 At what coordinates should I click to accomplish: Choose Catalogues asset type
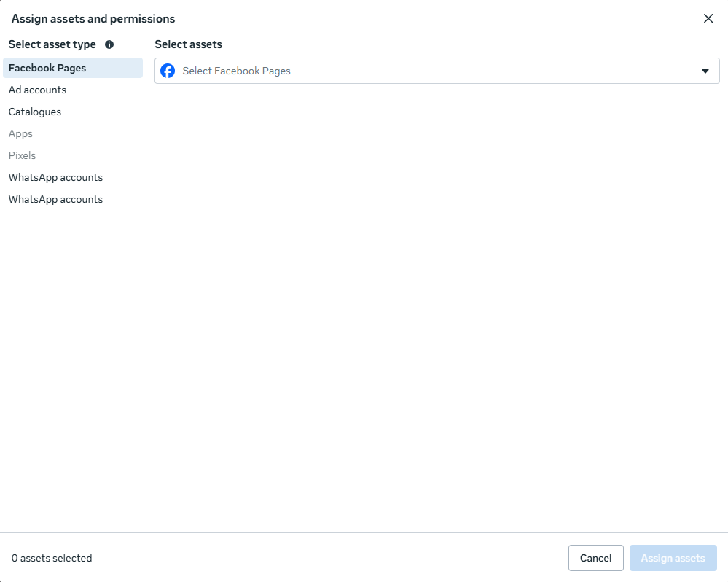(x=73, y=112)
